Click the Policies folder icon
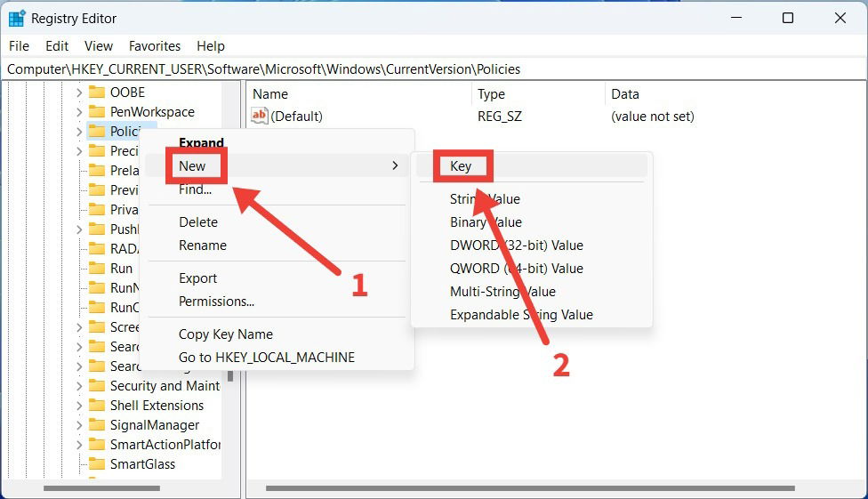The image size is (868, 499). (x=97, y=132)
